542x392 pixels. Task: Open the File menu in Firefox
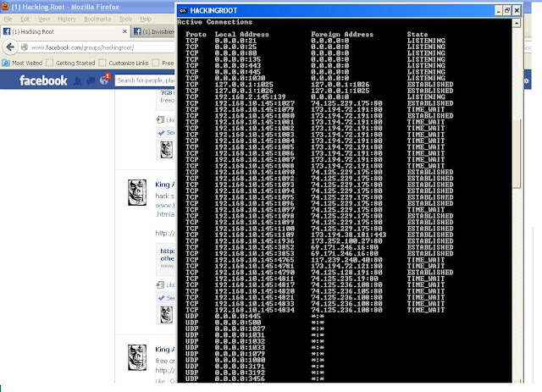[8, 19]
